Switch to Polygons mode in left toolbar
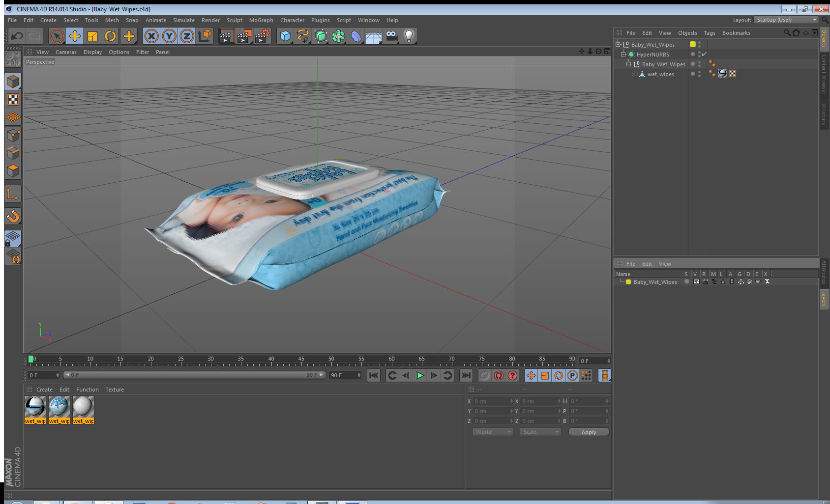830x504 pixels. (x=13, y=170)
